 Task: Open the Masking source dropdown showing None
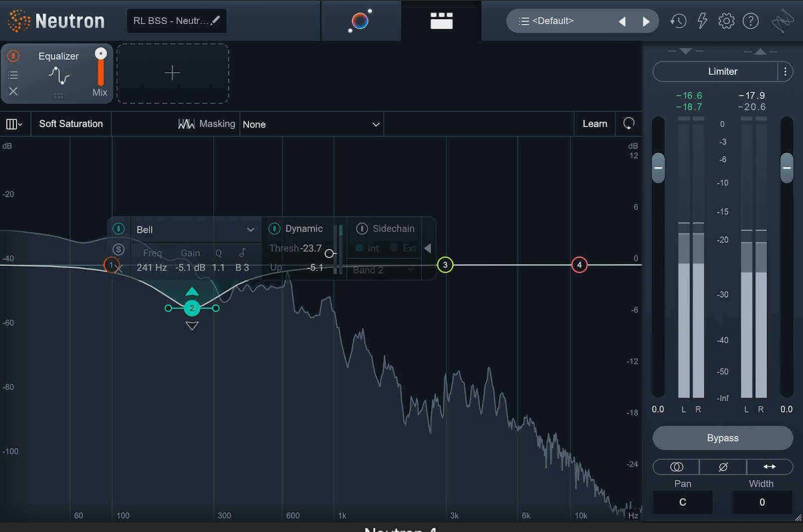[x=311, y=124]
